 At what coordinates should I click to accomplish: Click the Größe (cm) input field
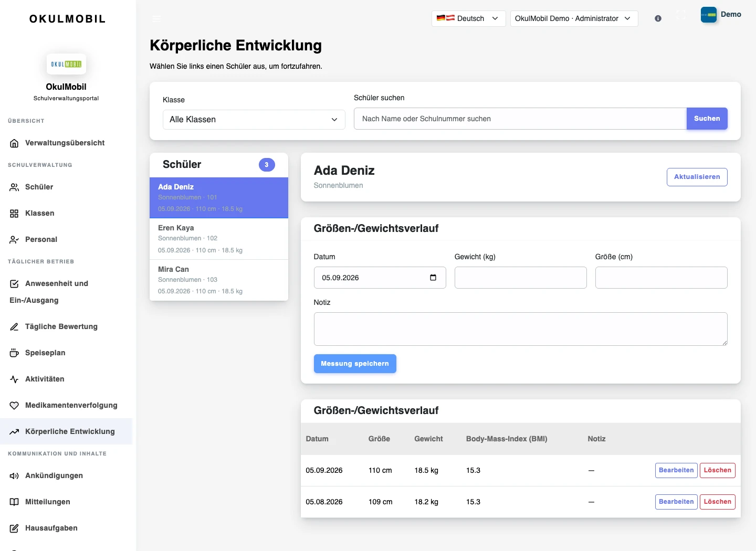click(x=661, y=278)
